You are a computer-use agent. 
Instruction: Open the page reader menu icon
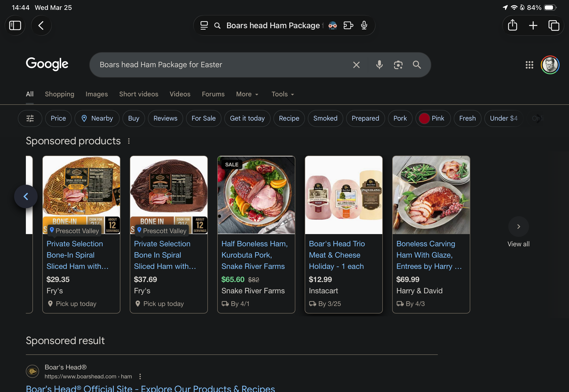(204, 25)
